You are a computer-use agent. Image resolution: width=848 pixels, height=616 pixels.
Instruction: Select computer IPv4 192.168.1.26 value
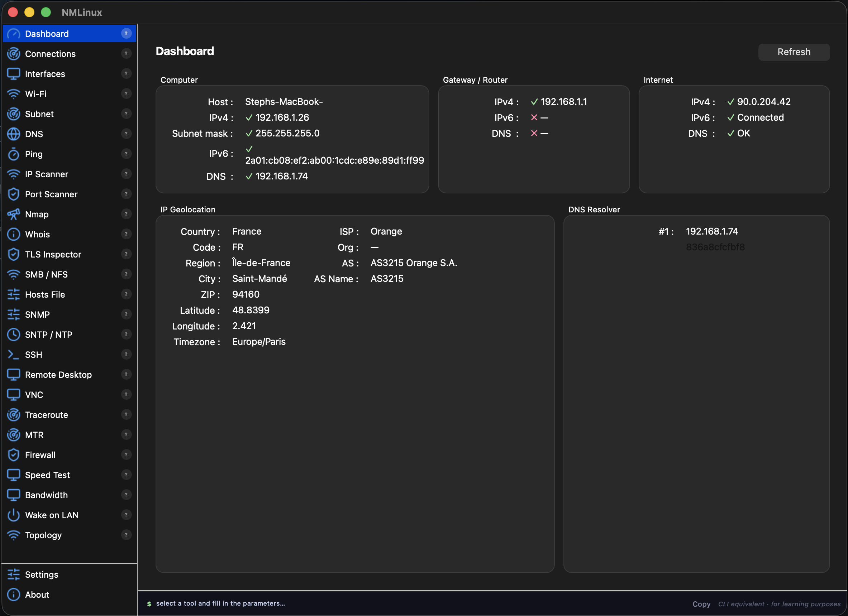(x=282, y=118)
